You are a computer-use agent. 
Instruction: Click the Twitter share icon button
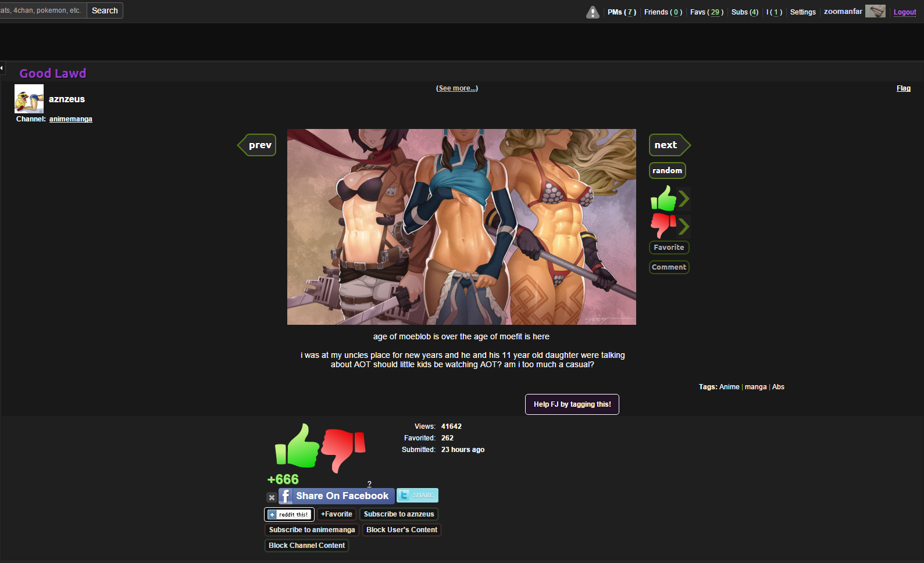click(x=417, y=495)
